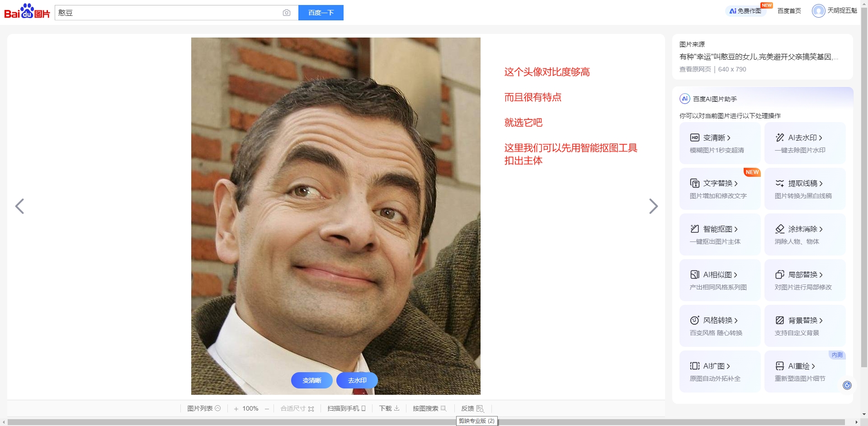This screenshot has width=868, height=426.
Task: Click the 百度一下 search button
Action: point(321,13)
